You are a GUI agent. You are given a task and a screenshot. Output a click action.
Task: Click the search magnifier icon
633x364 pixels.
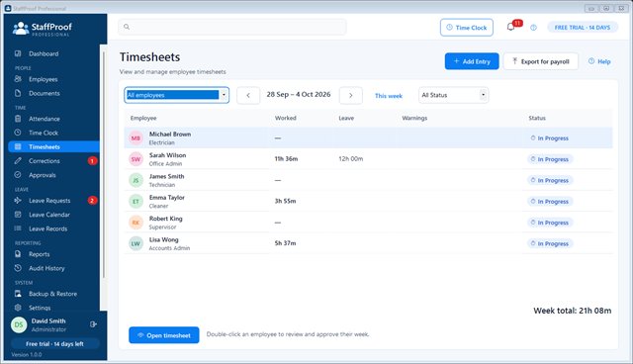pos(127,27)
